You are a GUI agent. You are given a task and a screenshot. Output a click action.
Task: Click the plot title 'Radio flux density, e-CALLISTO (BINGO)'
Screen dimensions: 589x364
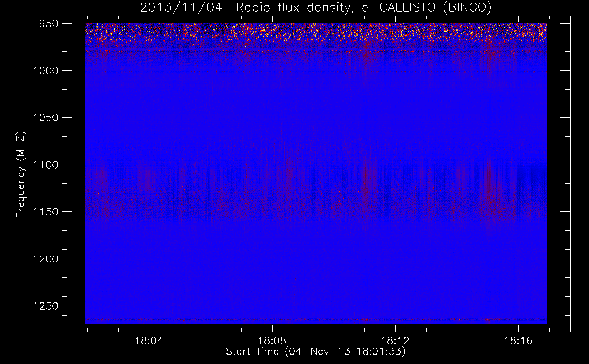click(x=363, y=8)
